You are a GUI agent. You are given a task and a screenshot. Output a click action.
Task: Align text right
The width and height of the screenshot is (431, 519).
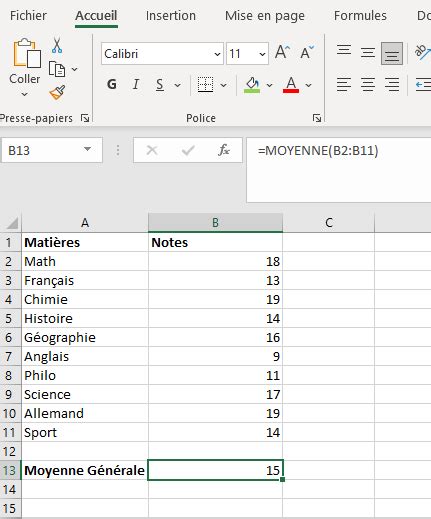(392, 85)
